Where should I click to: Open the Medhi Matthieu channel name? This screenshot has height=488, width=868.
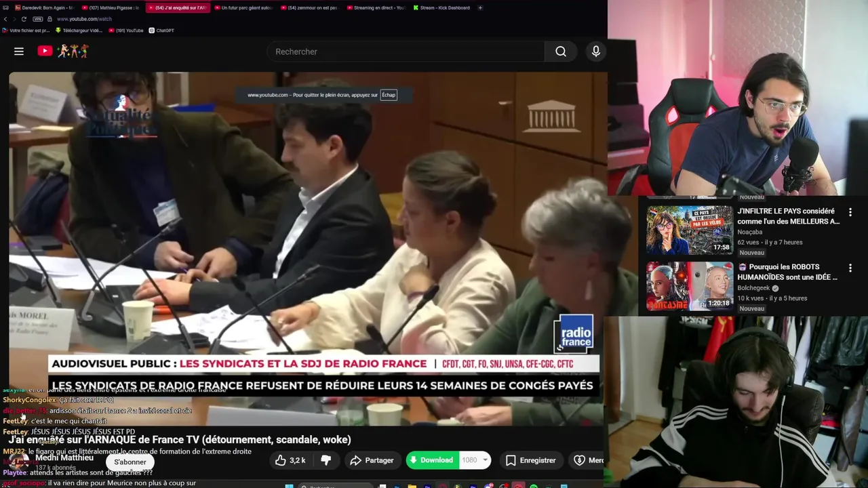pyautogui.click(x=64, y=457)
